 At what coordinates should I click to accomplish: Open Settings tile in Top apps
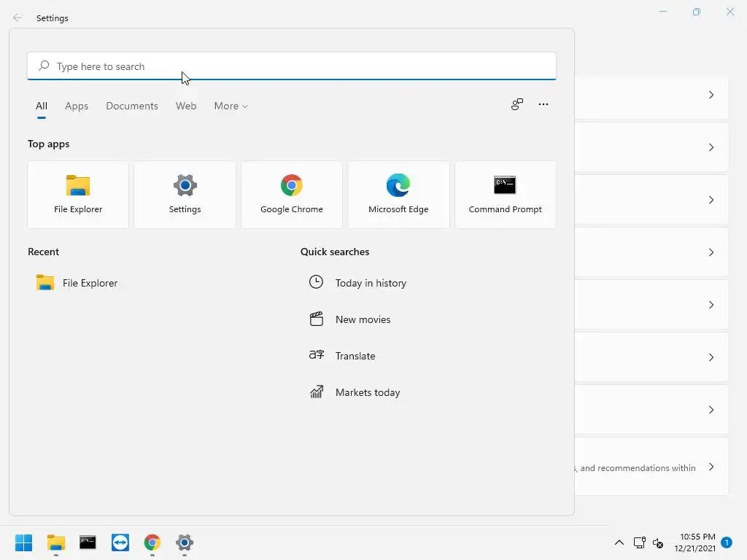click(x=185, y=195)
